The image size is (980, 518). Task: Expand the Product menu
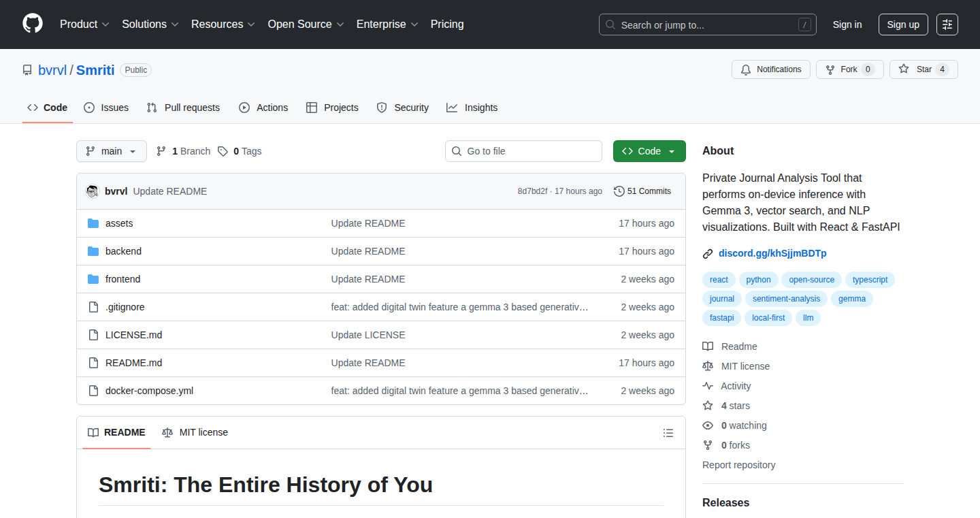(x=84, y=25)
